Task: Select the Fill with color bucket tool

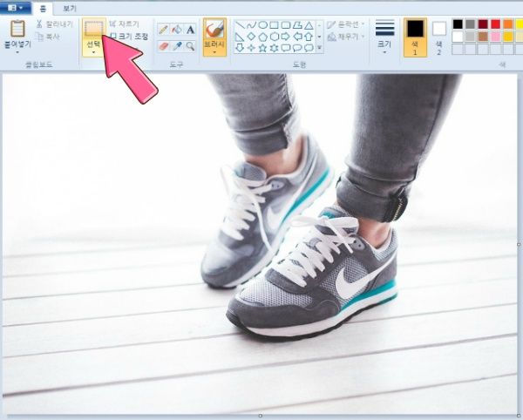Action: coord(177,30)
